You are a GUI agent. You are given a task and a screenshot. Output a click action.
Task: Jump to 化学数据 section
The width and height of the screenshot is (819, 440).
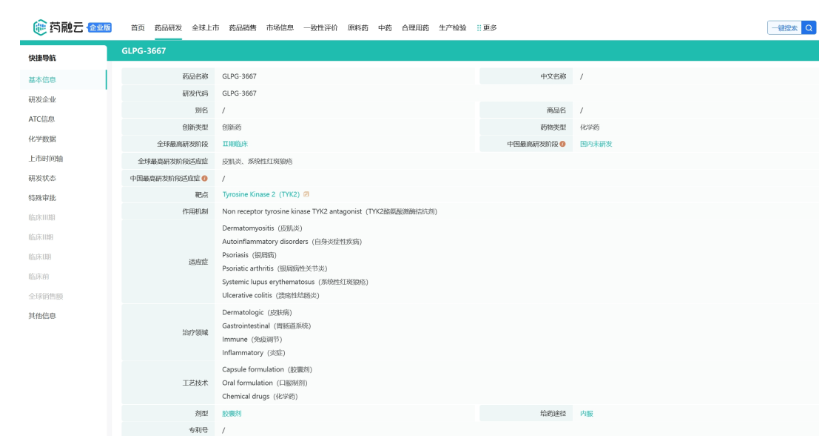click(x=42, y=138)
